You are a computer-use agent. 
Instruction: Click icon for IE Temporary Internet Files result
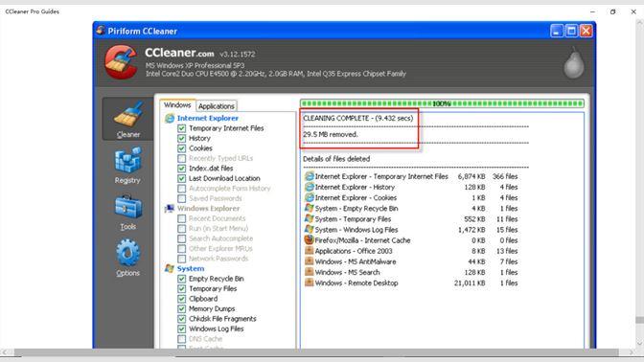pyautogui.click(x=309, y=176)
